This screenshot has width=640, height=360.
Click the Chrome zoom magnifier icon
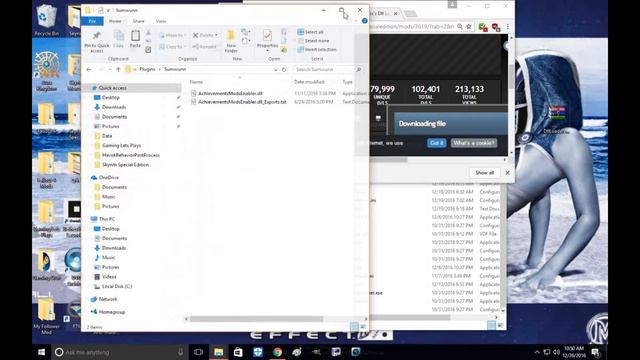pos(460,27)
